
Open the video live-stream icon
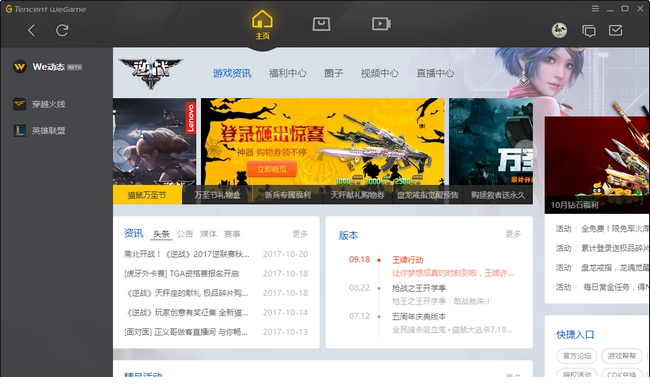pyautogui.click(x=381, y=24)
